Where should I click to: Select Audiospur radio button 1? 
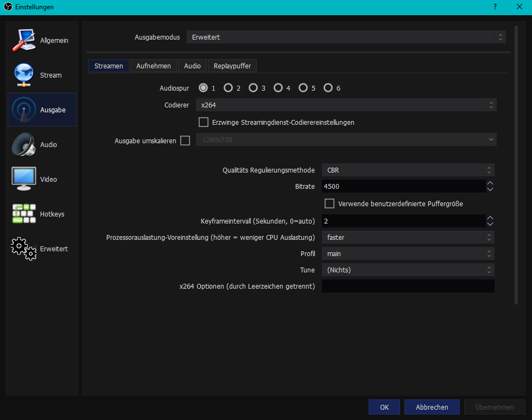coord(203,88)
